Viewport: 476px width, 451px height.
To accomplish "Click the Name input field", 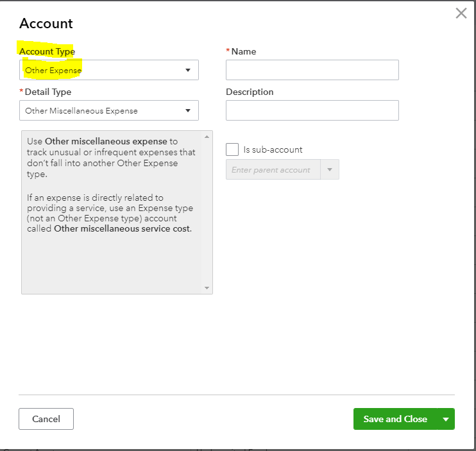I will pyautogui.click(x=312, y=70).
